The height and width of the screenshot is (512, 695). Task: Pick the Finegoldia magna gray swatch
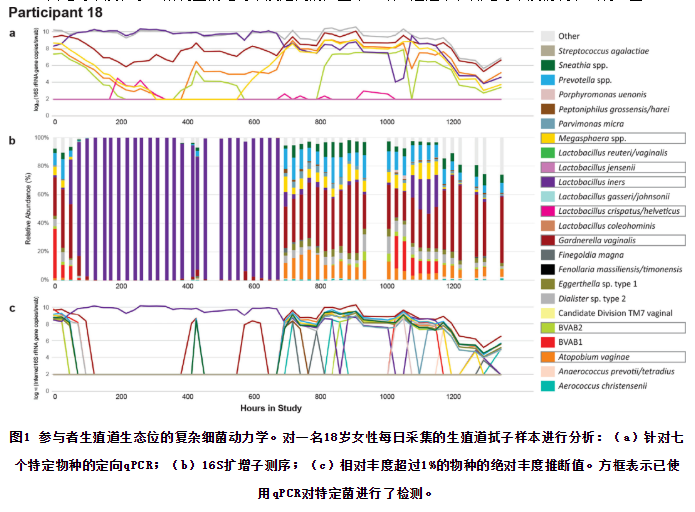(x=548, y=255)
